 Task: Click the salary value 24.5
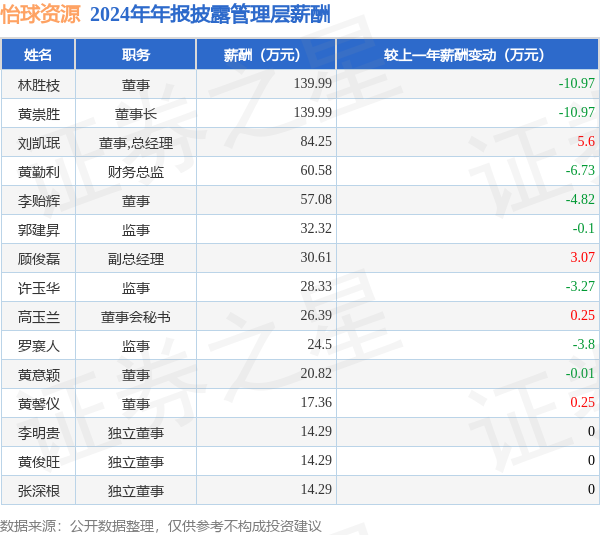(x=320, y=344)
